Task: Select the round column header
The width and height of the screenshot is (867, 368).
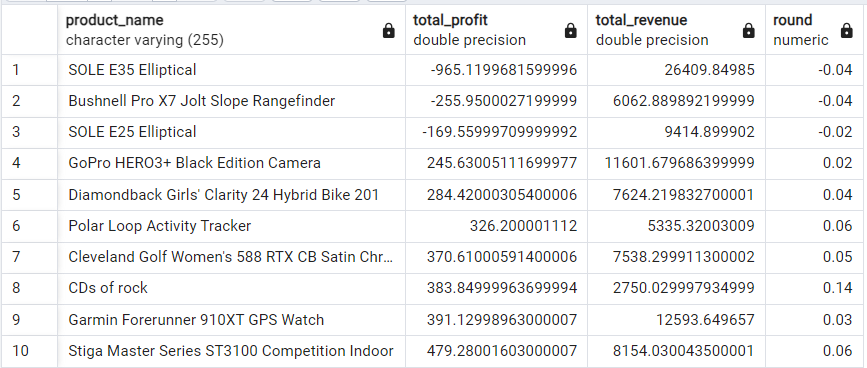Action: point(816,30)
